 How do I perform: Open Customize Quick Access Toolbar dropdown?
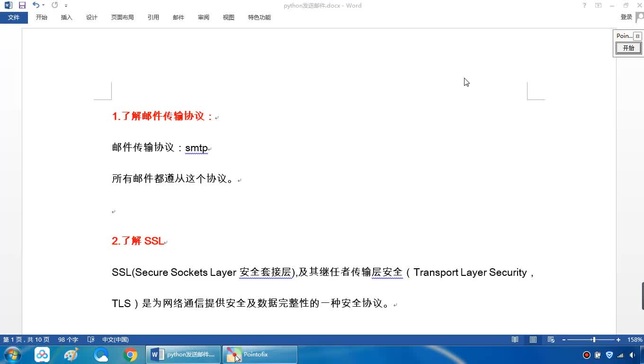click(x=66, y=6)
